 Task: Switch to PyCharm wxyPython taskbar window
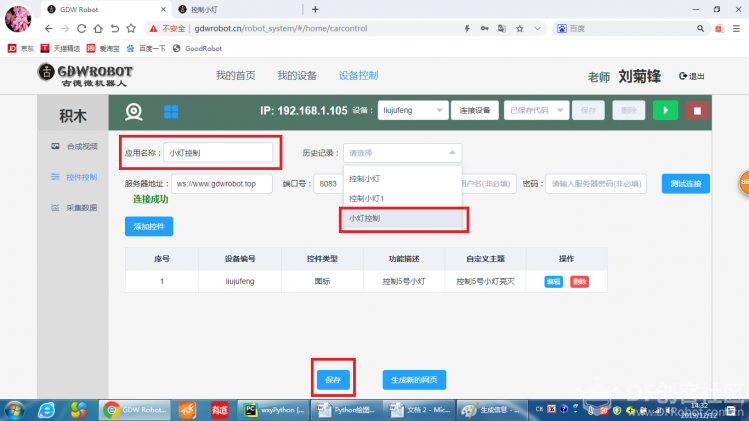(x=273, y=410)
